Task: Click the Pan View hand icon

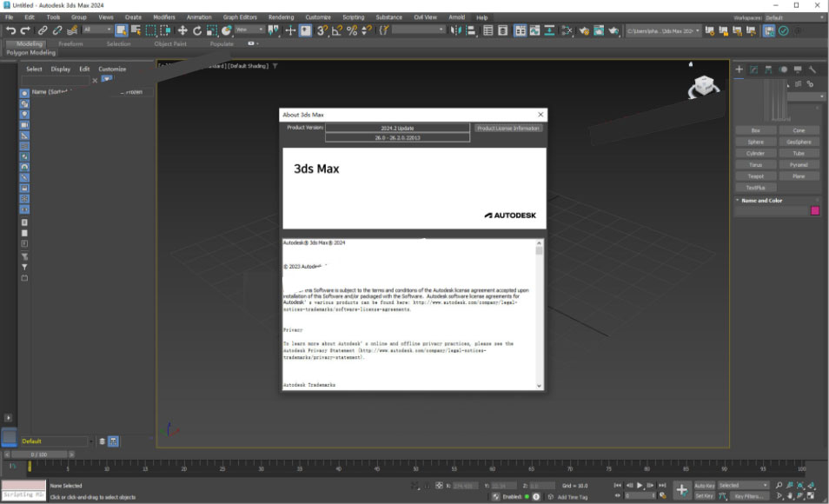Action: (789, 496)
